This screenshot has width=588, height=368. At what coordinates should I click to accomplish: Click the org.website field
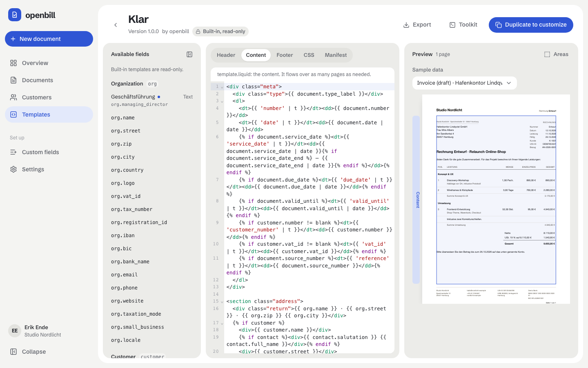152,301
